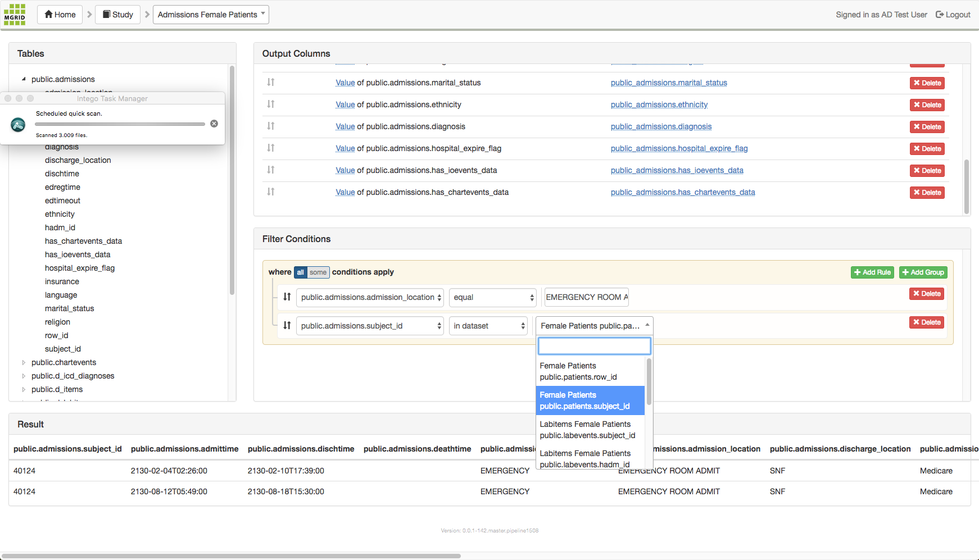
Task: Click the MGRID logo icon
Action: tap(15, 15)
